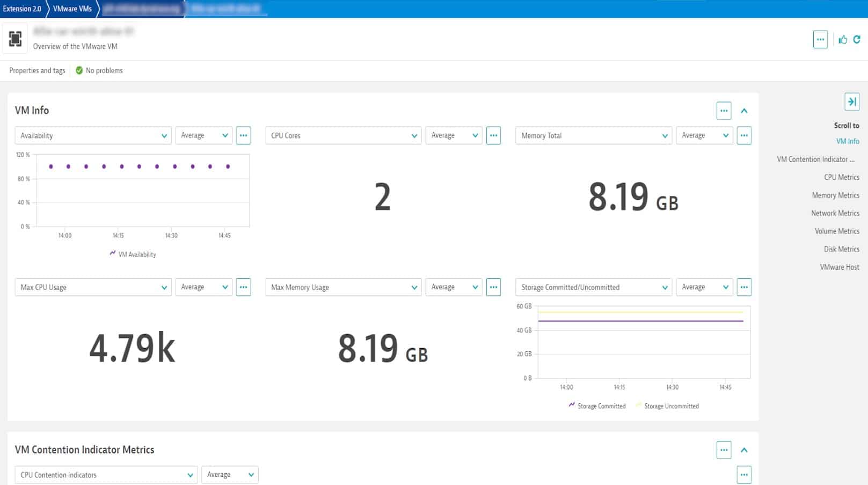Click the thumbs up feedback icon

click(842, 39)
